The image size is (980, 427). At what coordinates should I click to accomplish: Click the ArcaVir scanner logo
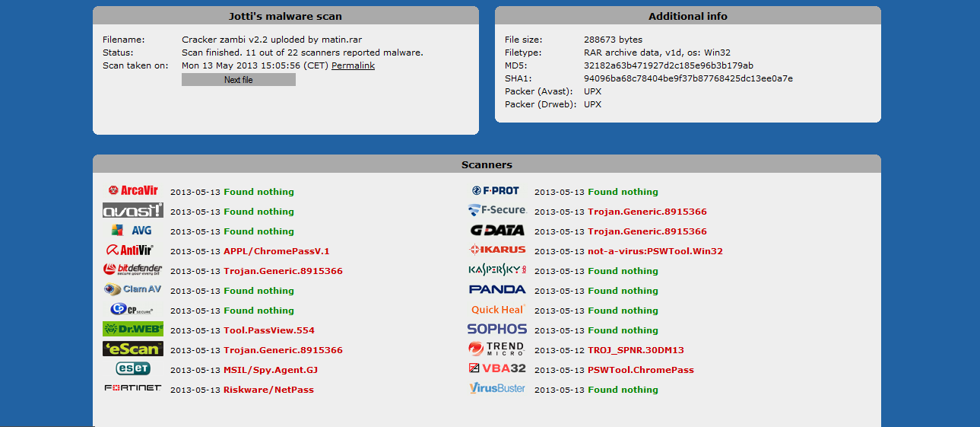133,190
